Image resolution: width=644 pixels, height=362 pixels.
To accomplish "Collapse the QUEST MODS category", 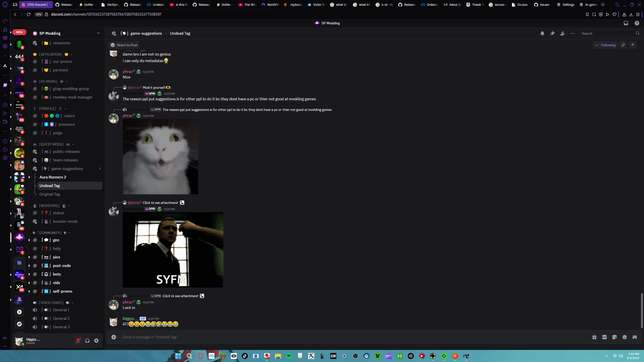I will pos(52,144).
